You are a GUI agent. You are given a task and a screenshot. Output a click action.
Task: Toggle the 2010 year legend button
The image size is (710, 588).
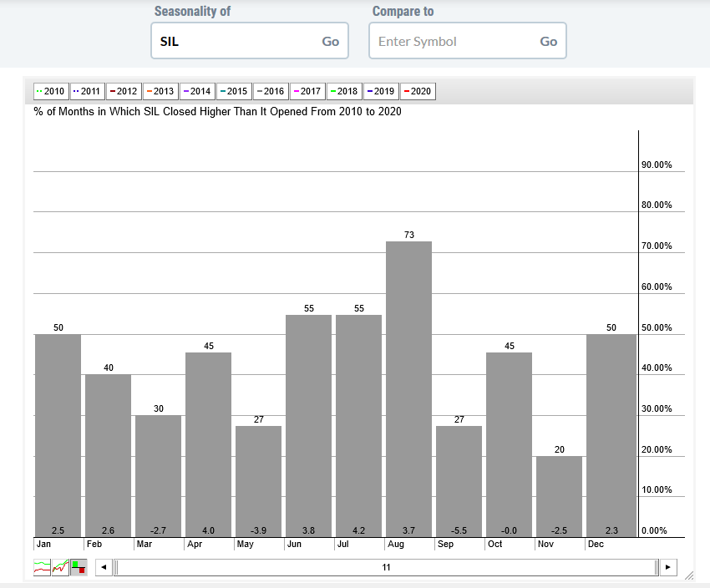tap(51, 91)
